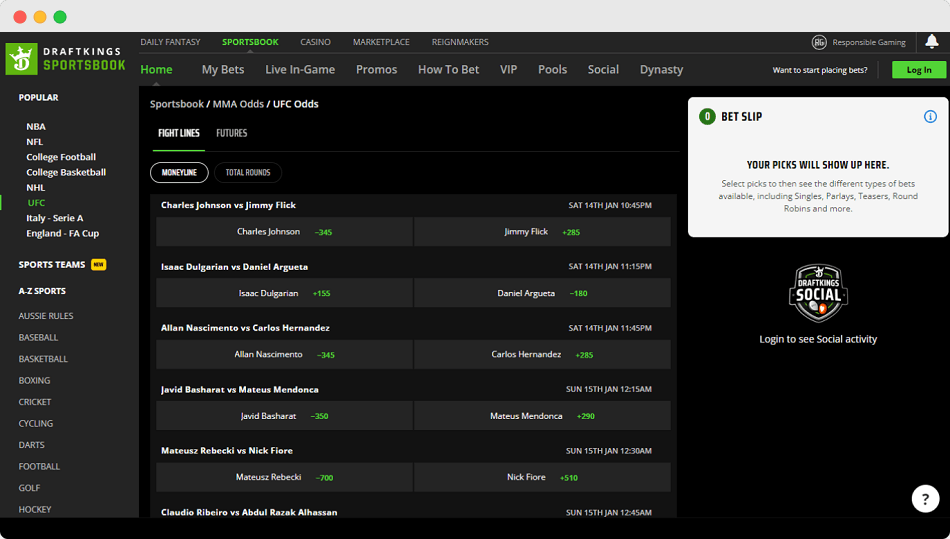Open the Reignmakers product tab

pyautogui.click(x=460, y=42)
